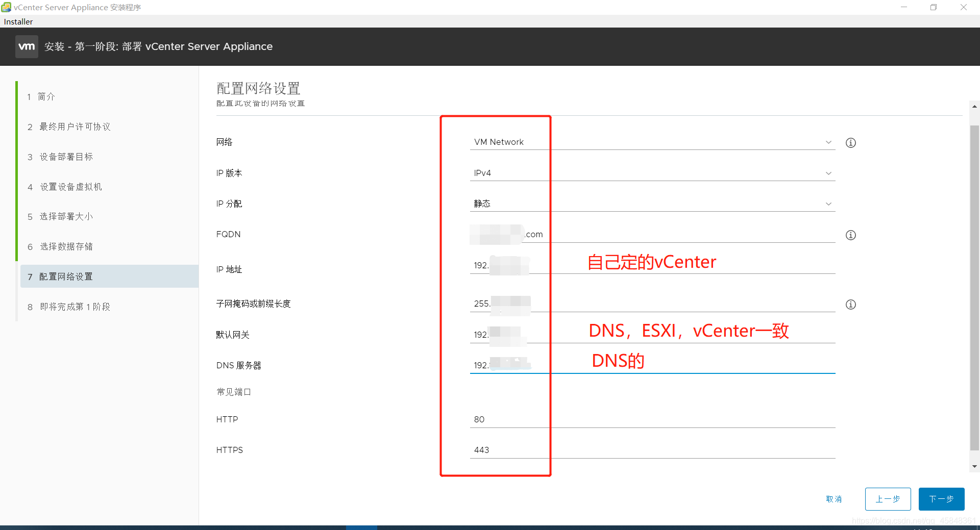Click the HTTPS port field showing 443

[652, 450]
